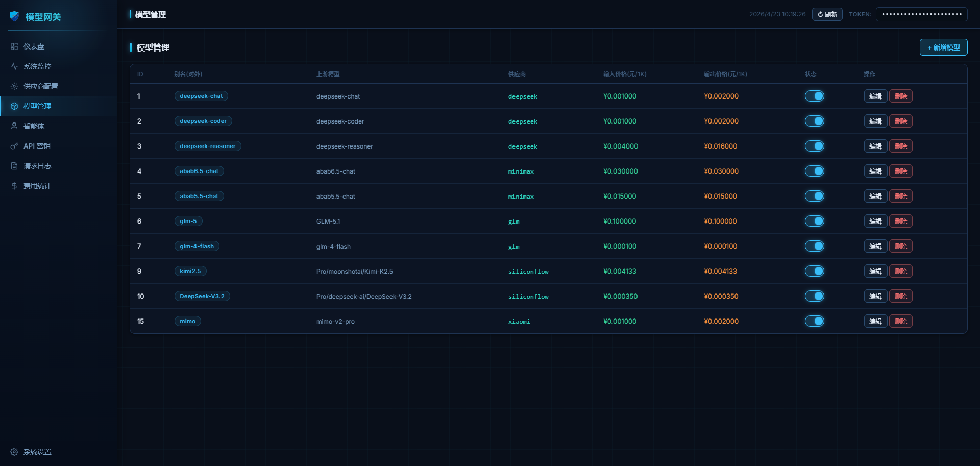Click 删除 in abab6.5-chat row
The image size is (980, 466).
click(901, 171)
